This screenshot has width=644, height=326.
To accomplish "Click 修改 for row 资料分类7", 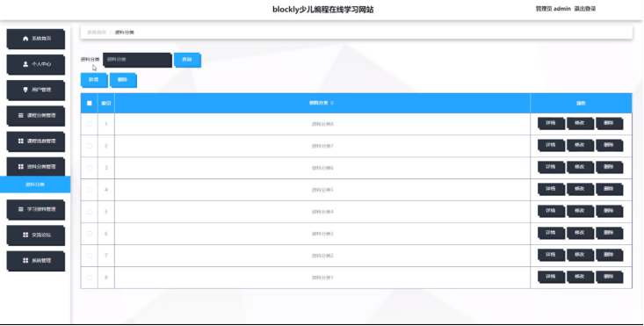I will pyautogui.click(x=580, y=145).
